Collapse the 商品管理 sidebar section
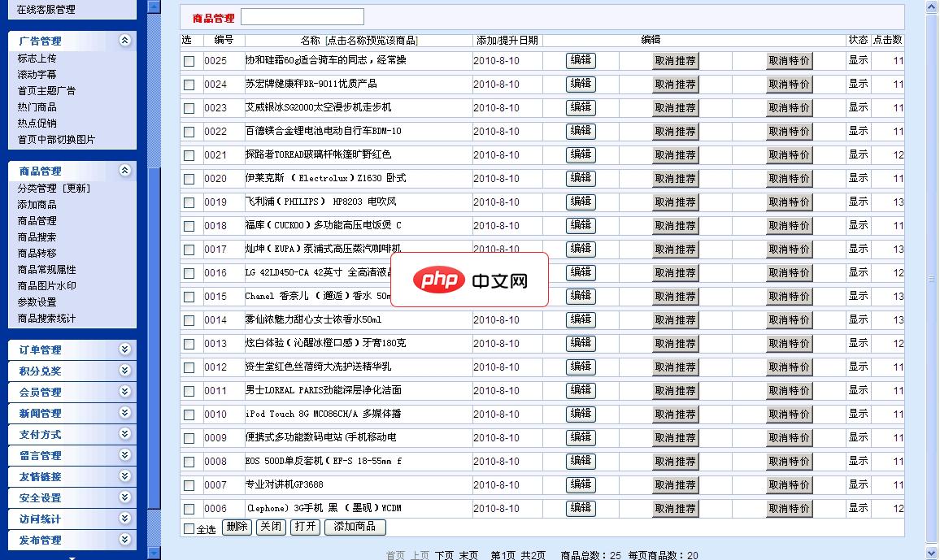Viewport: 940px width, 560px height. [124, 171]
